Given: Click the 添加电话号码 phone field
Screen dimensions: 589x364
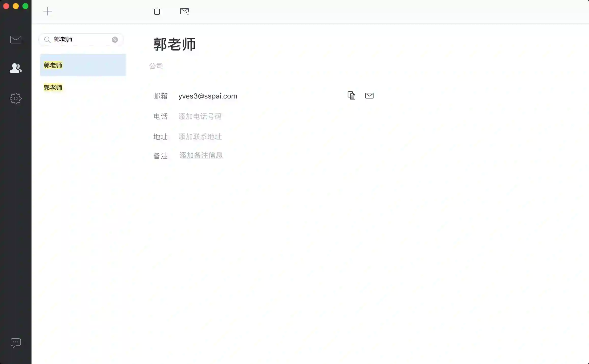Looking at the screenshot, I should (x=200, y=116).
